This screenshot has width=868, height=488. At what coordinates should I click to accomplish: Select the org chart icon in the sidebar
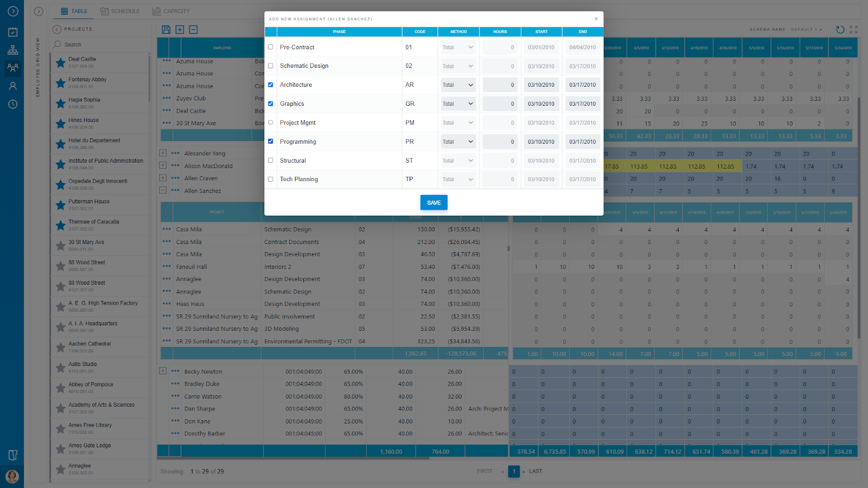point(12,49)
